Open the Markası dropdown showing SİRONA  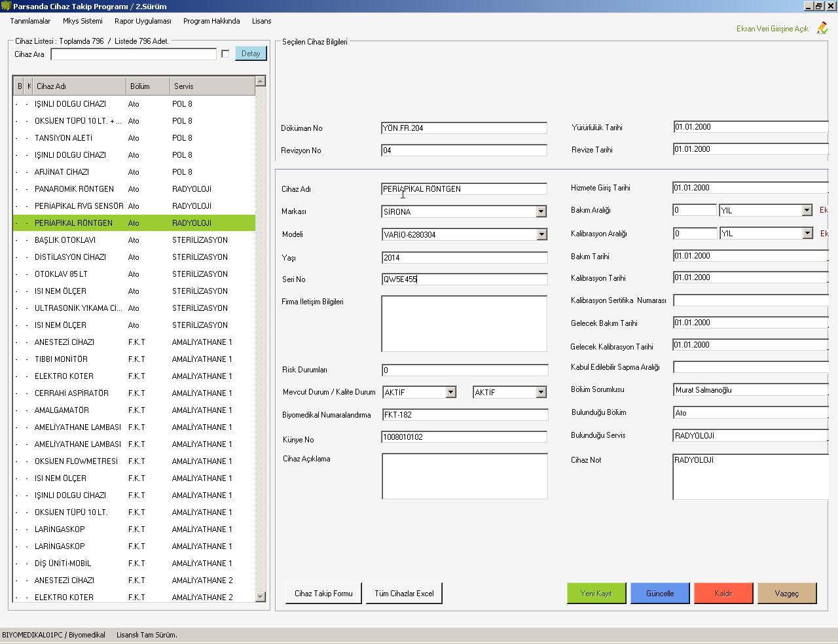(x=541, y=211)
